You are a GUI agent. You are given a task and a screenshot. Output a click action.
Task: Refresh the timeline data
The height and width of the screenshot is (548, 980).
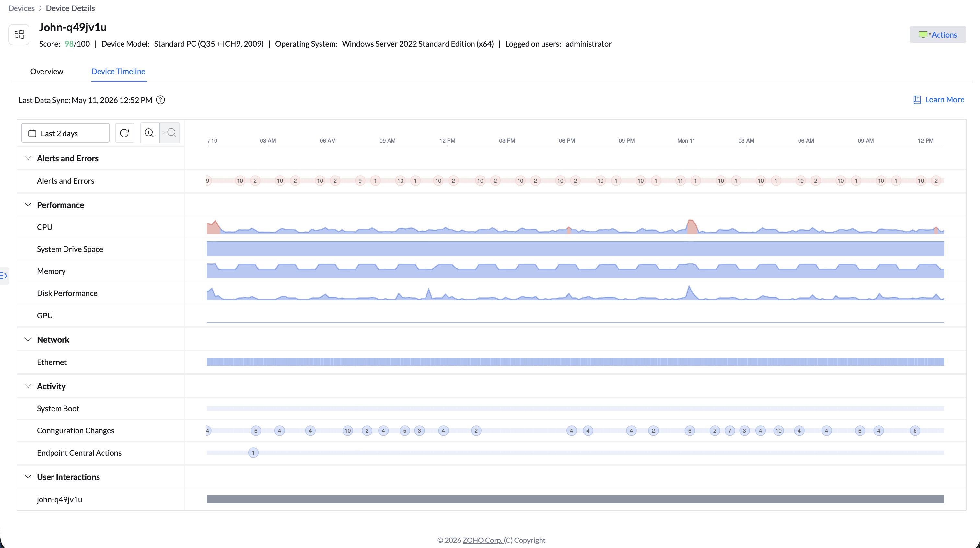(124, 133)
